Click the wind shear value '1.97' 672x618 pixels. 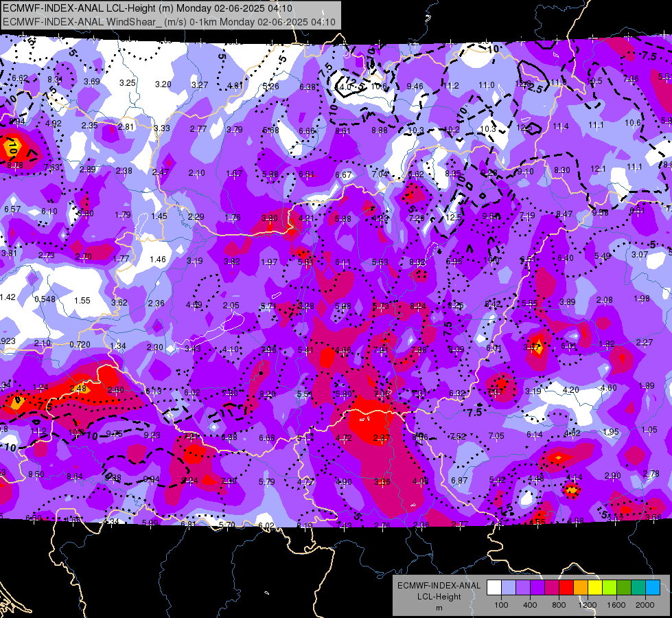click(269, 262)
